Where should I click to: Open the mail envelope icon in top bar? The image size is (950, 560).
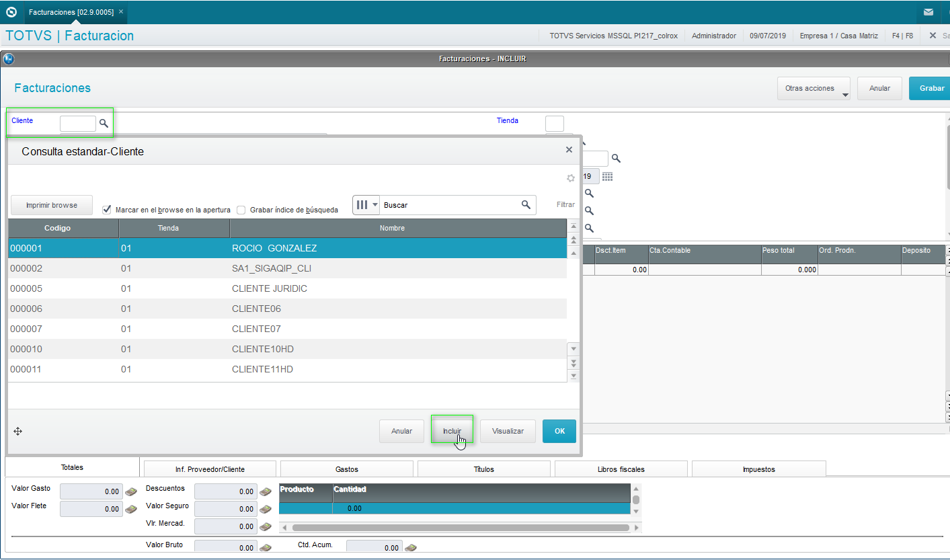click(928, 12)
